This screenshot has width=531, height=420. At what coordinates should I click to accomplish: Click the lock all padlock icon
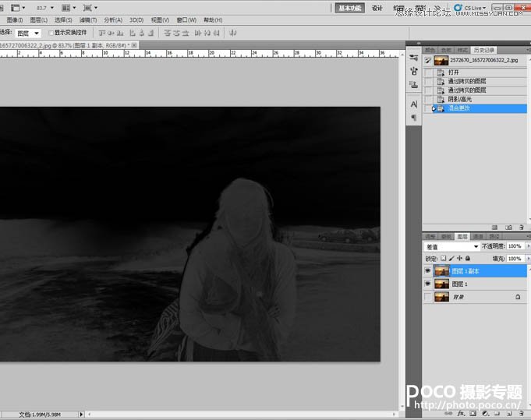pyautogui.click(x=467, y=258)
